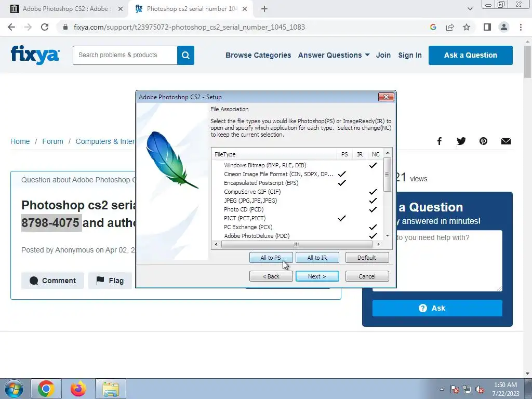Toggle NC check for Windows Bitmap row
The height and width of the screenshot is (399, 532).
point(373,165)
